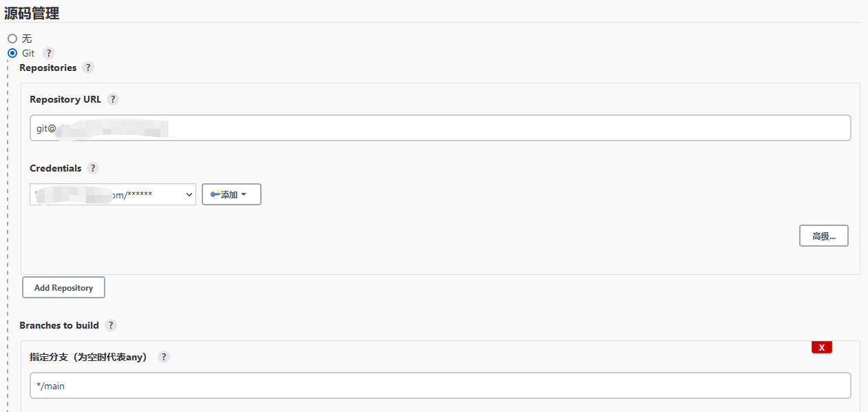
Task: Open the Repository URL help icon
Action: pos(113,99)
